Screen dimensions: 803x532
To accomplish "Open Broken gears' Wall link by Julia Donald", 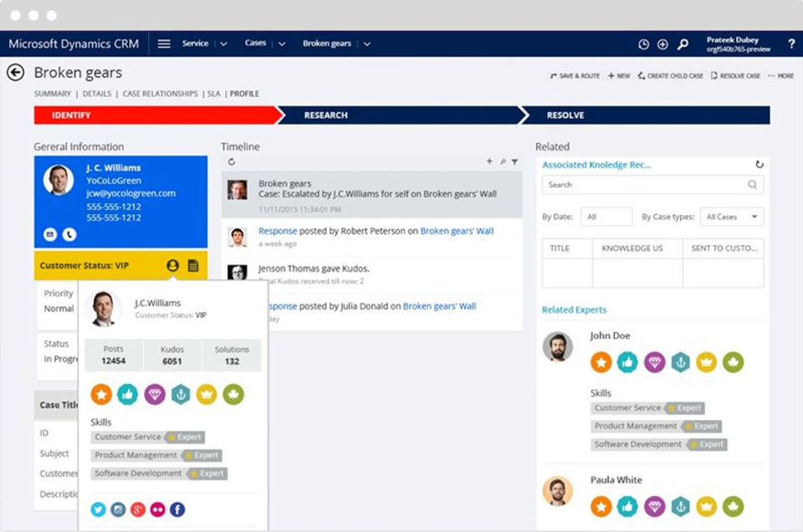I will pyautogui.click(x=439, y=306).
